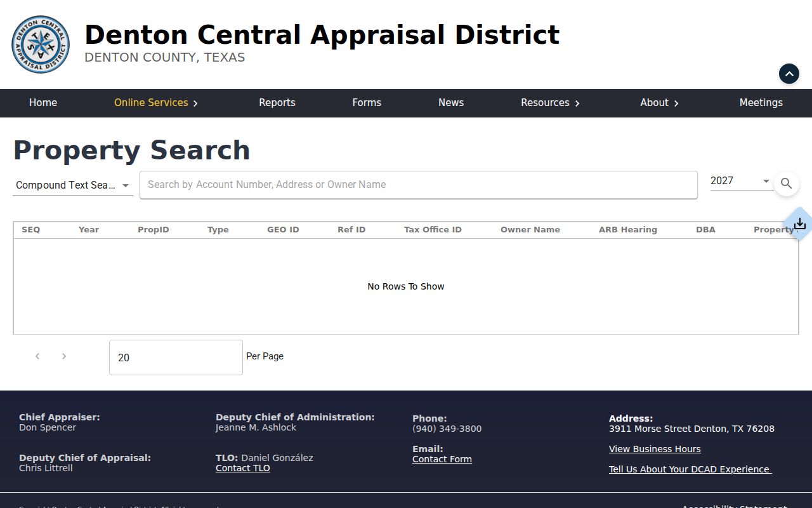The image size is (812, 508).
Task: Open the News menu item
Action: click(x=451, y=103)
